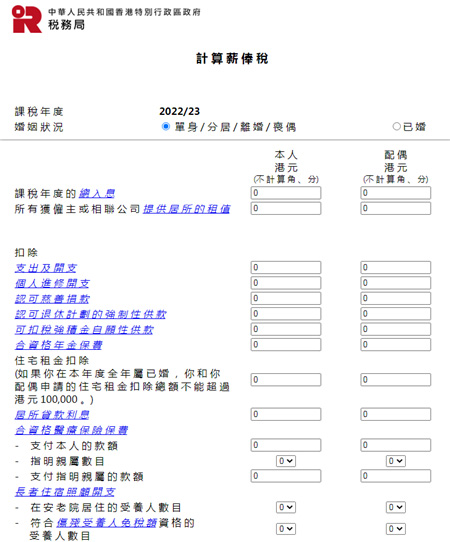Open the 總入息 link
The image size is (450, 542).
[x=97, y=193]
